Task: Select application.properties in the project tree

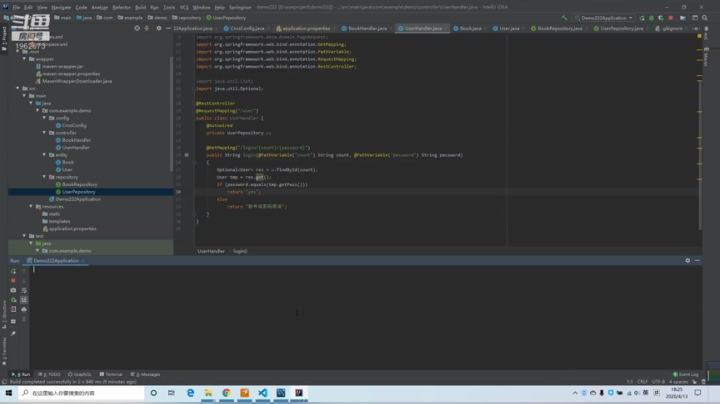Action: [x=72, y=229]
